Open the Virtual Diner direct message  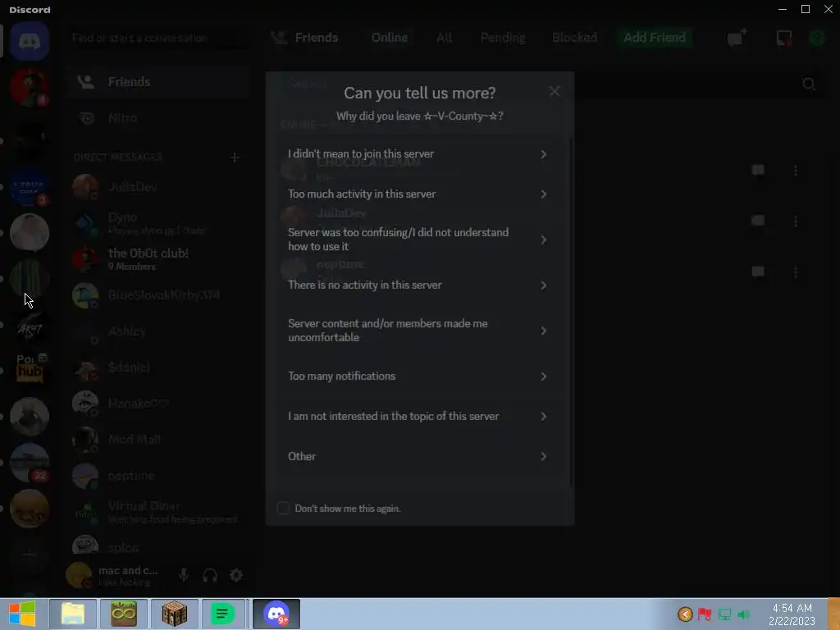tap(158, 512)
